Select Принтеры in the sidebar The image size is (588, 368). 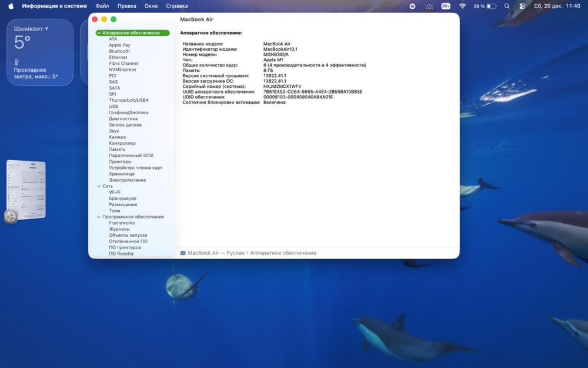tap(120, 162)
